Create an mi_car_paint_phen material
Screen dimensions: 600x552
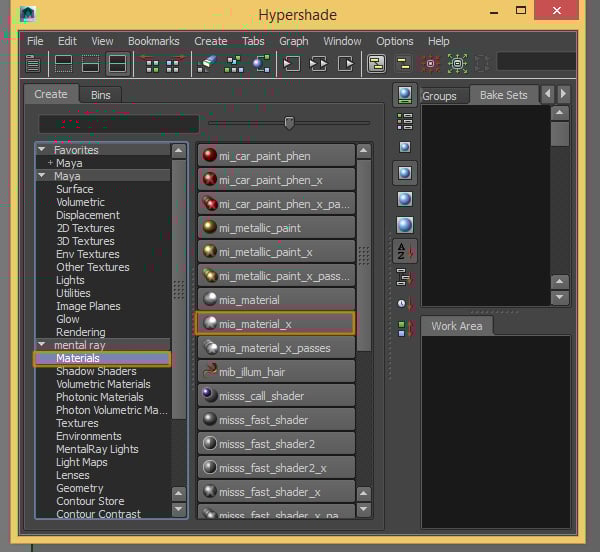click(x=276, y=156)
